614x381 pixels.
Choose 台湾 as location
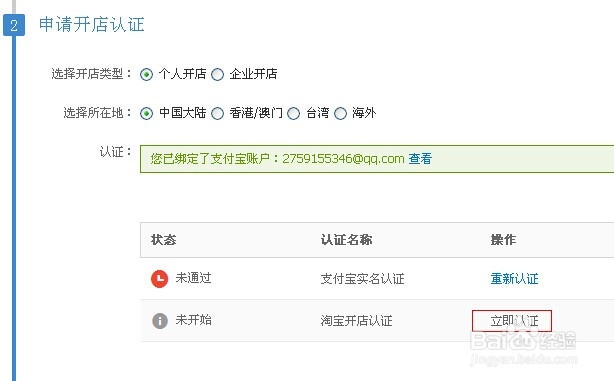tap(293, 114)
